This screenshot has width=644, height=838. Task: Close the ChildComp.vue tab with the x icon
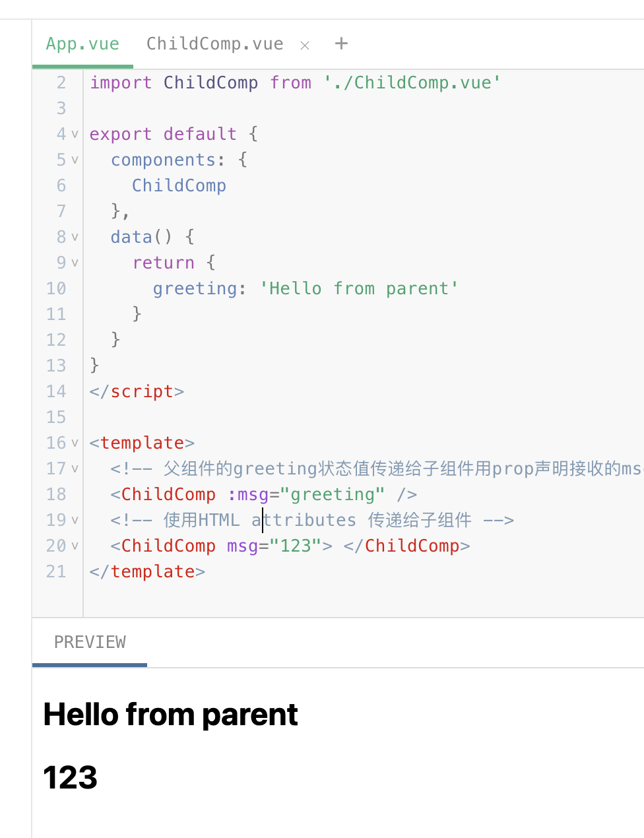[x=305, y=46]
